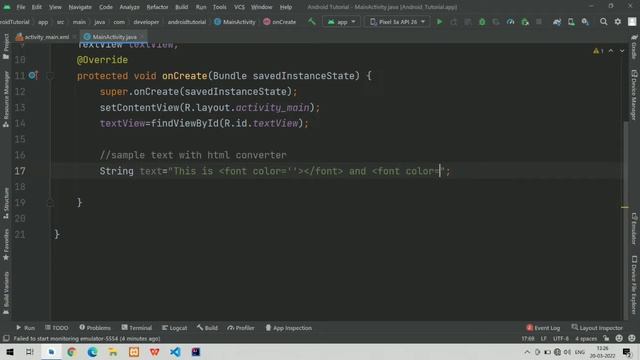Go to next highlighted error arrow
Screen dimensions: 640x360
click(x=622, y=51)
